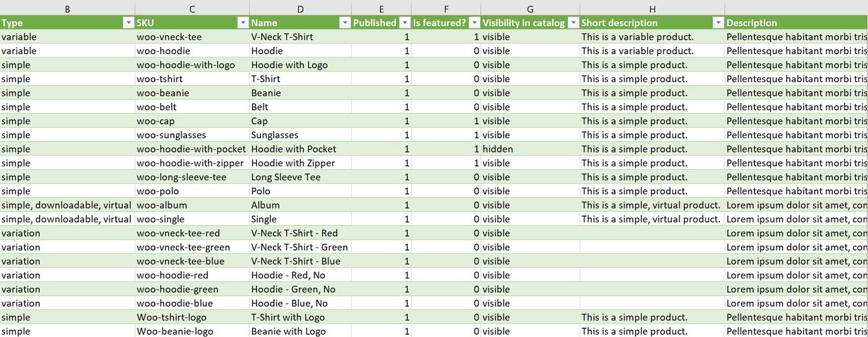Select the woo-album SKU cell

point(162,205)
